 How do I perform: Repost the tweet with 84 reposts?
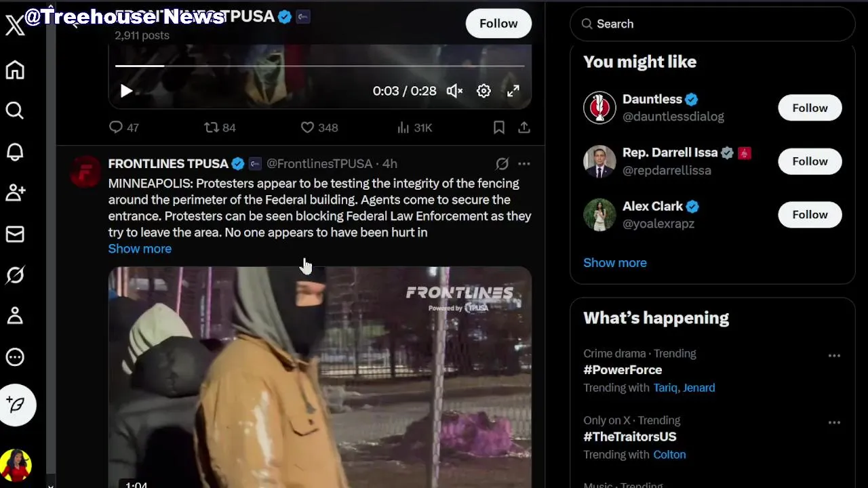(220, 127)
